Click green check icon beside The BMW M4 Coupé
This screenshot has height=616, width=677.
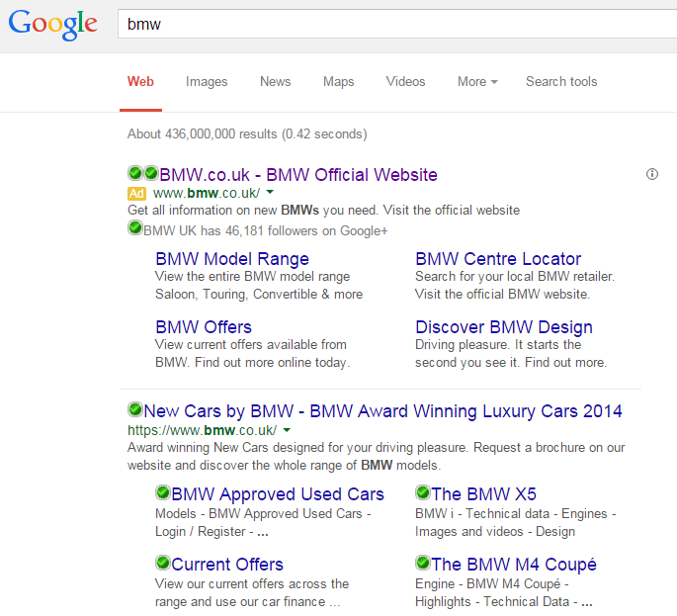click(x=423, y=563)
